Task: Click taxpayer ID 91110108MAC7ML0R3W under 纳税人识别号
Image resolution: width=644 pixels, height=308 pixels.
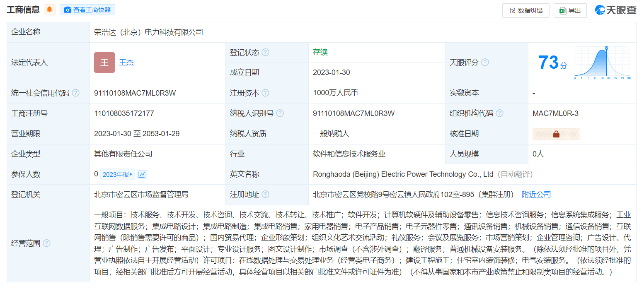Action: pyautogui.click(x=354, y=113)
